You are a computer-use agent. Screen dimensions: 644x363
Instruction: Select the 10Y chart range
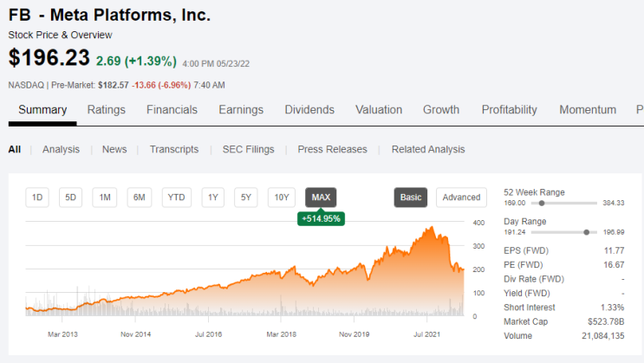click(282, 198)
